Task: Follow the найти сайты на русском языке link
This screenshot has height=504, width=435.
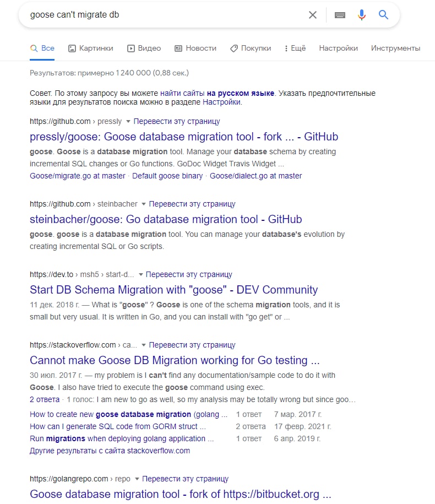Action: point(217,93)
